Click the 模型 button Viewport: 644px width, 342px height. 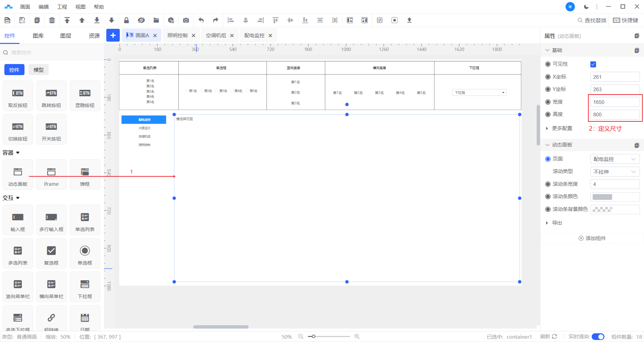39,70
